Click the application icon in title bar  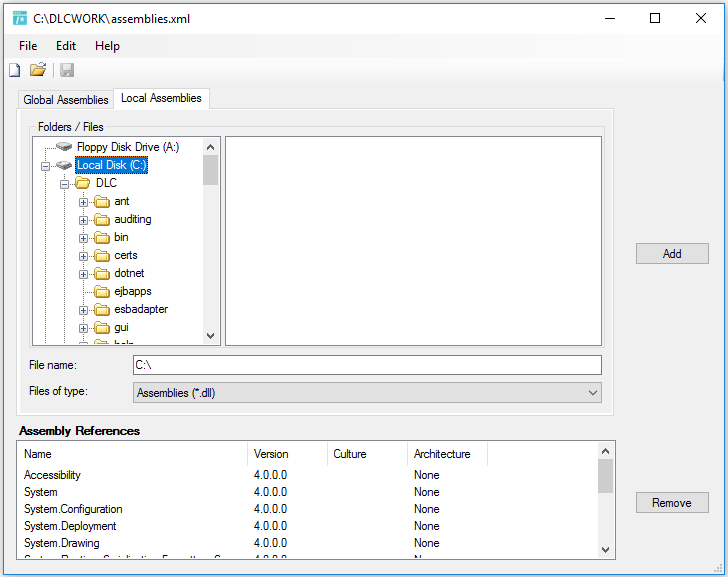[x=20, y=18]
